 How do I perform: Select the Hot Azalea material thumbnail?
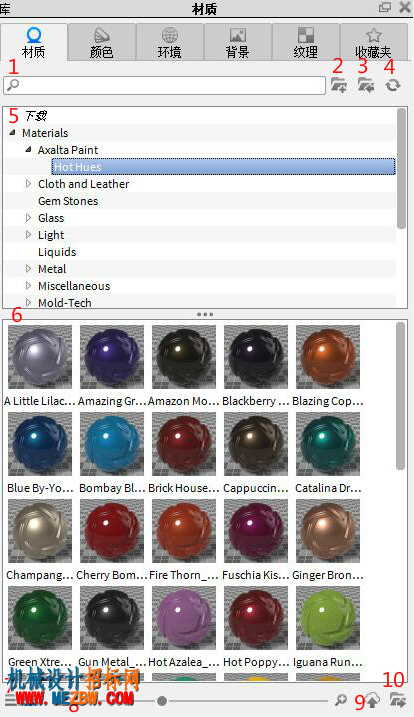(x=184, y=618)
